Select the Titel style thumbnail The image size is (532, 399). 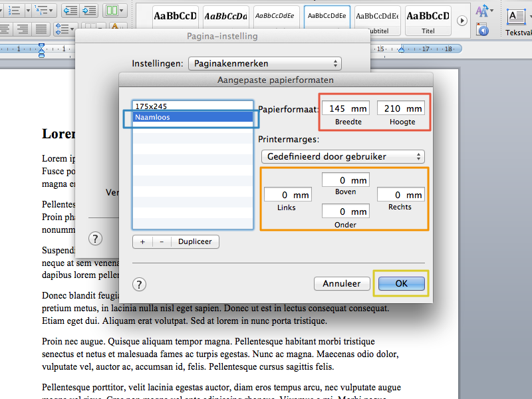click(x=428, y=21)
